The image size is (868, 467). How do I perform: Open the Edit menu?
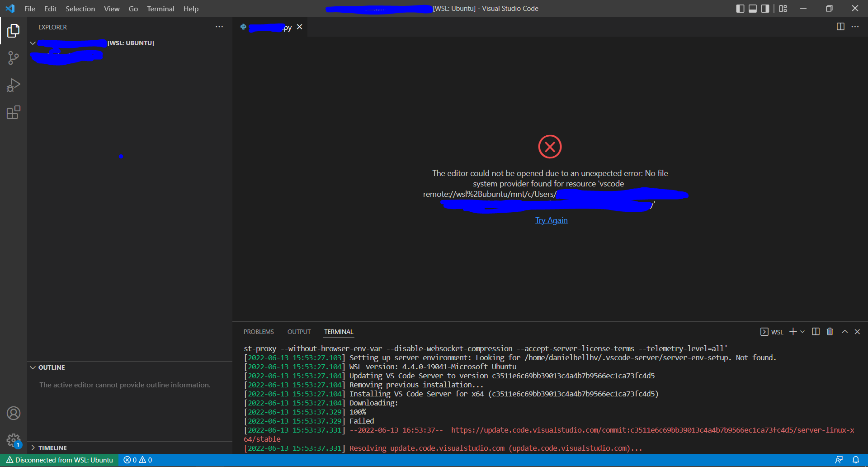pos(50,9)
